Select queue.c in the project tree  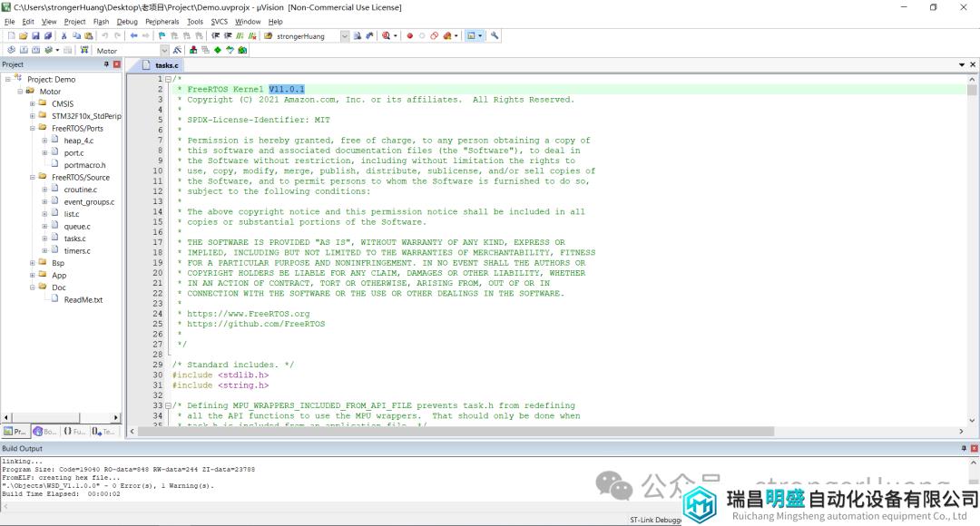click(x=77, y=226)
